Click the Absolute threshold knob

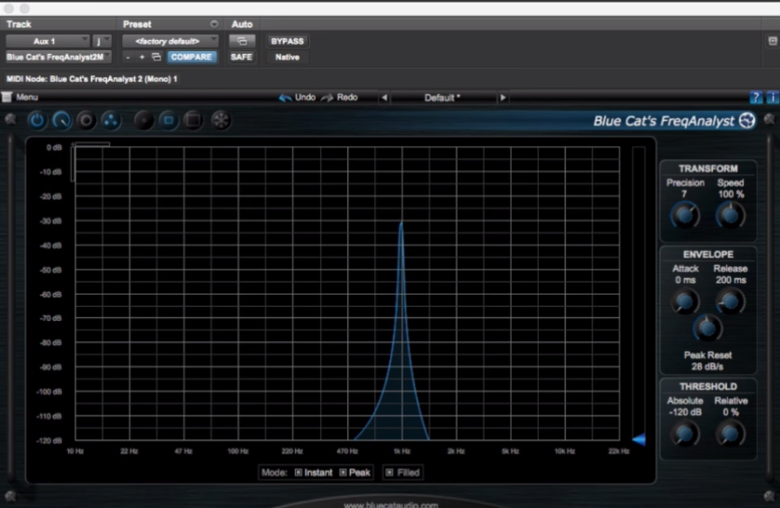(684, 434)
